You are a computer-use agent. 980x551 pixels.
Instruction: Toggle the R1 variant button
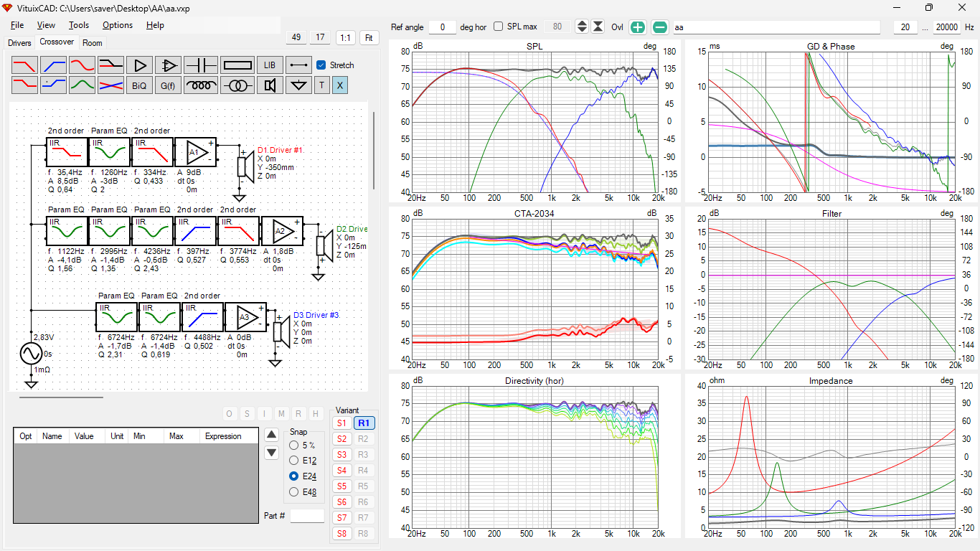pyautogui.click(x=364, y=423)
